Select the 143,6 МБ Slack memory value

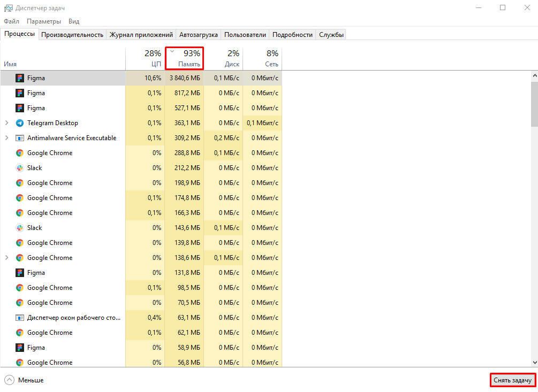[187, 228]
